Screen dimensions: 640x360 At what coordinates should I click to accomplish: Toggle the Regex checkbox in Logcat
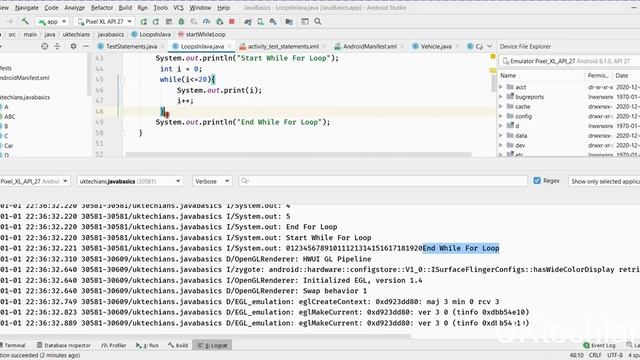pos(537,180)
